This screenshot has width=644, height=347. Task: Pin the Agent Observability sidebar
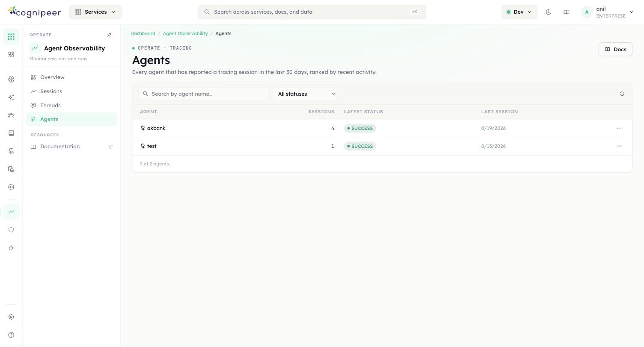[109, 35]
